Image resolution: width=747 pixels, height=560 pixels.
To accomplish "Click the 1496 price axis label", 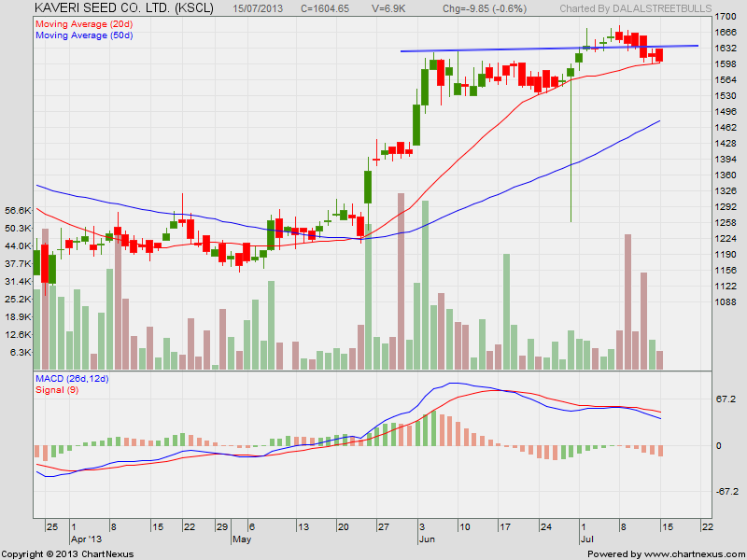I will pyautogui.click(x=726, y=111).
